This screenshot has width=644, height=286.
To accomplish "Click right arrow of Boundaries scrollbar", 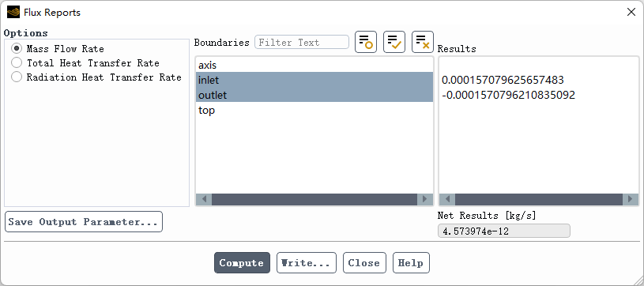I will pos(424,200).
